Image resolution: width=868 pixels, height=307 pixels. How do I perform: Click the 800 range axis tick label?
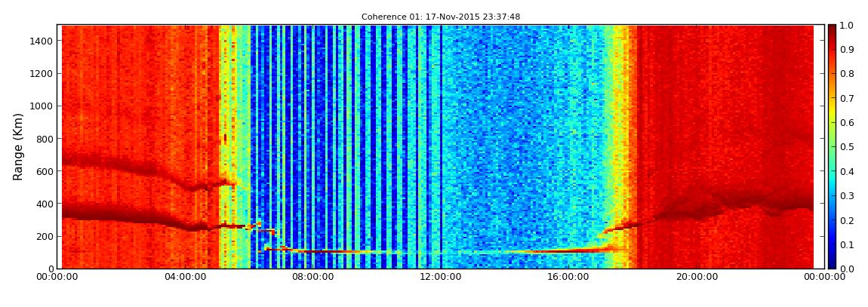45,139
